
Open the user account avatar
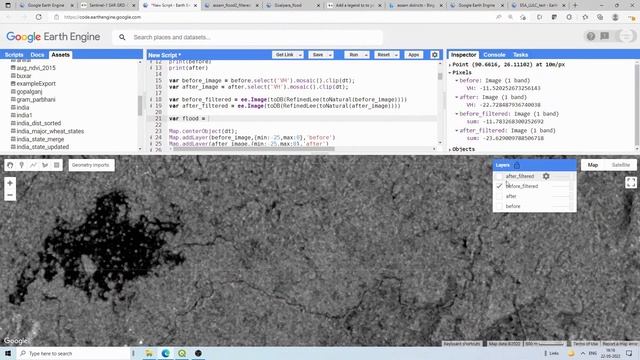coord(626,36)
